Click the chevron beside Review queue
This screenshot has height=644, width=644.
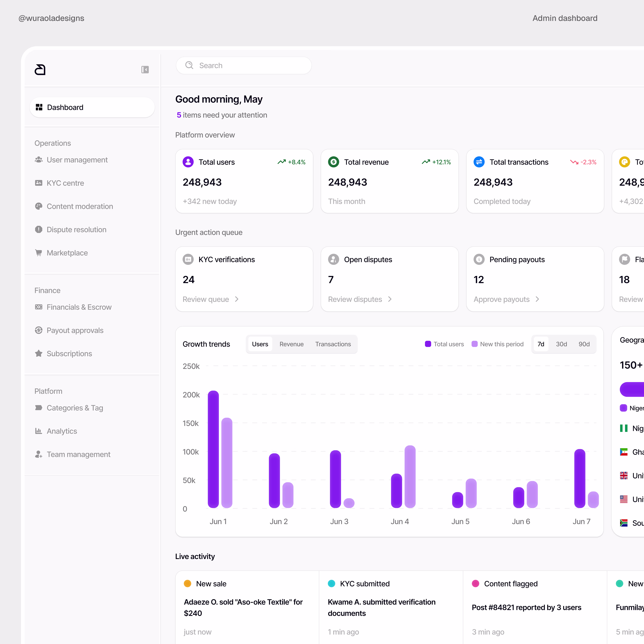coord(237,299)
